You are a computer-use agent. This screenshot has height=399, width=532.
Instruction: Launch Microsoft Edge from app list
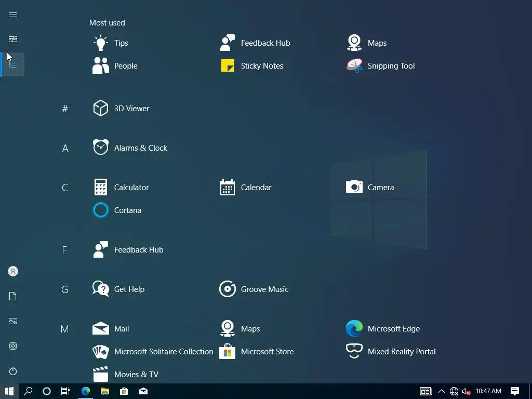(x=383, y=328)
